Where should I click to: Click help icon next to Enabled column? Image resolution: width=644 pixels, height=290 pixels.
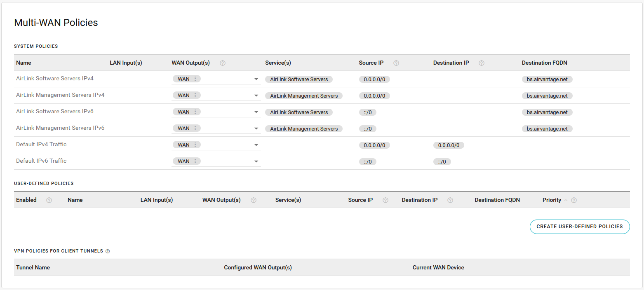point(49,200)
